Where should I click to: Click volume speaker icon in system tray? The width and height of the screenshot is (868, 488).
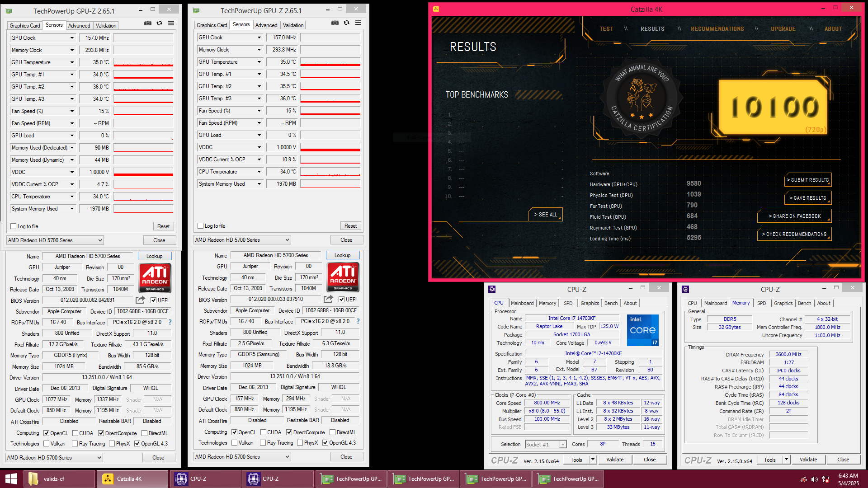coord(815,479)
